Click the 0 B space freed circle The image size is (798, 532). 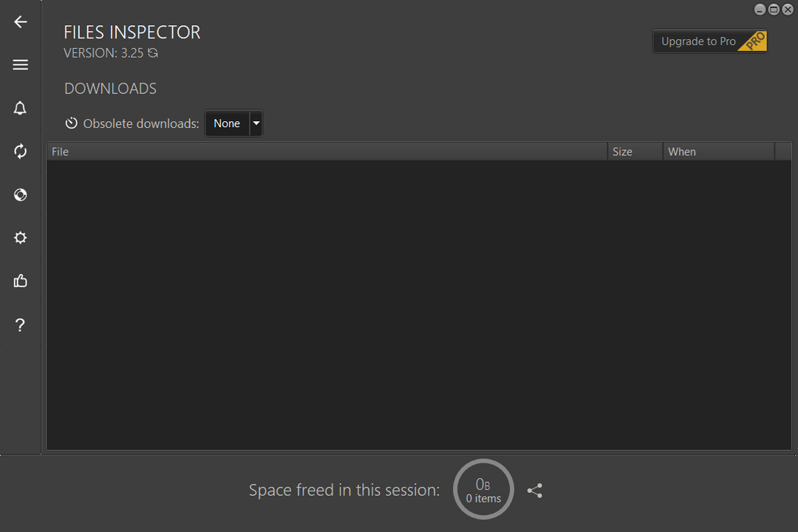click(x=483, y=489)
